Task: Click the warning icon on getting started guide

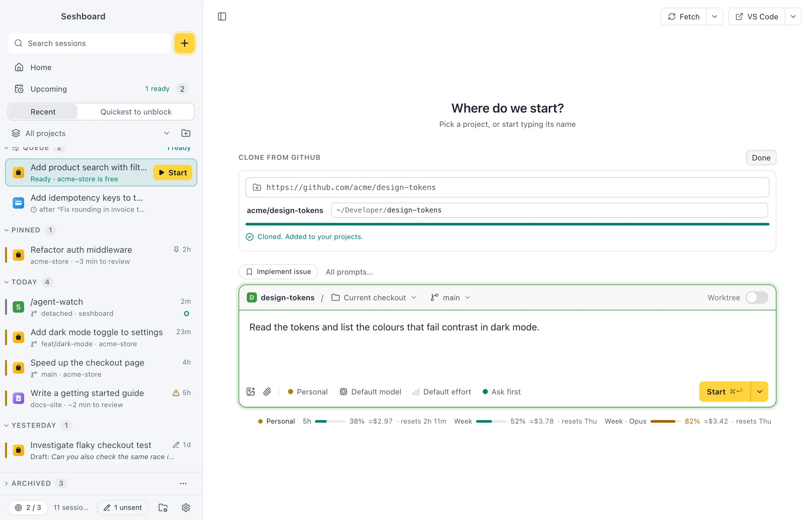Action: point(176,393)
